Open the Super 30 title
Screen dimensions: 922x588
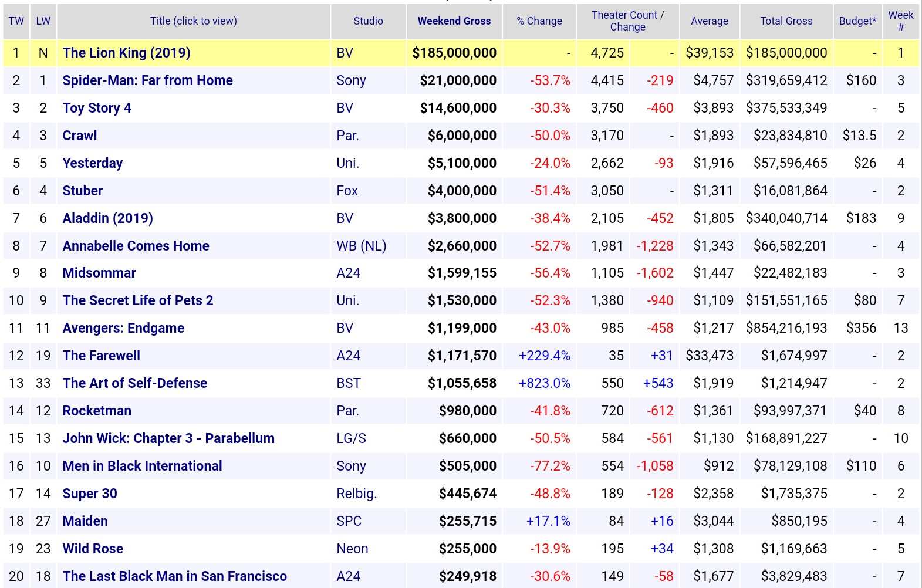(90, 494)
